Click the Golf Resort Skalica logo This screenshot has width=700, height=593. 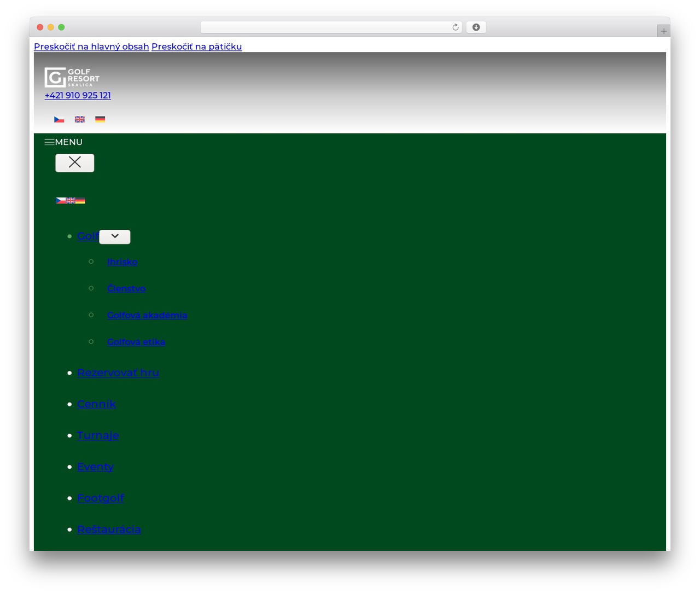click(x=72, y=78)
